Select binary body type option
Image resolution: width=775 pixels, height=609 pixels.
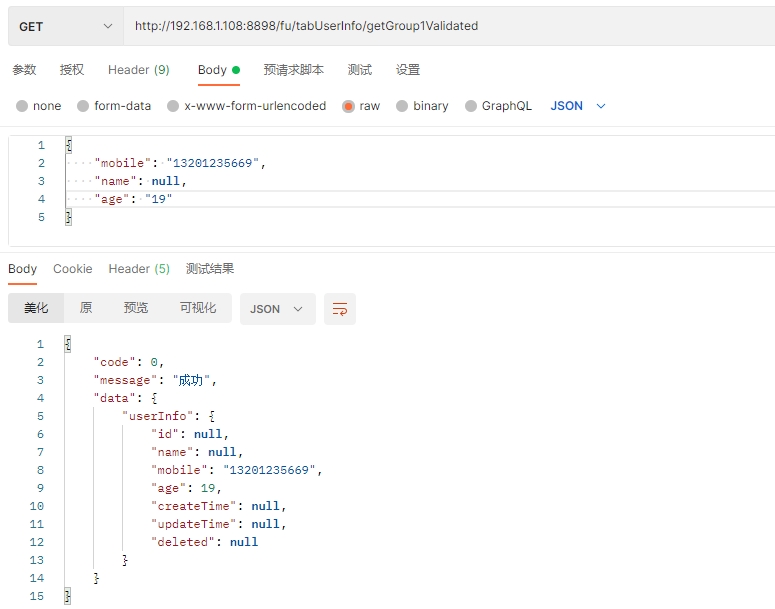coord(402,106)
